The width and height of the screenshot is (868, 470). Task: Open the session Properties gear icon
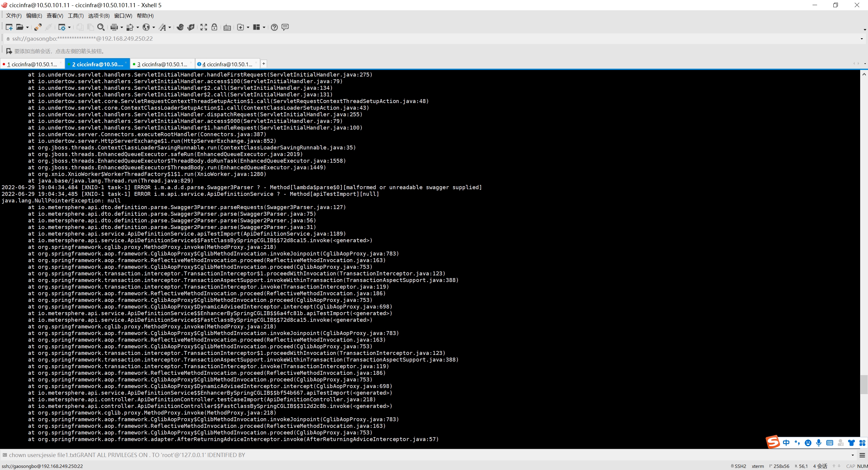pos(62,27)
